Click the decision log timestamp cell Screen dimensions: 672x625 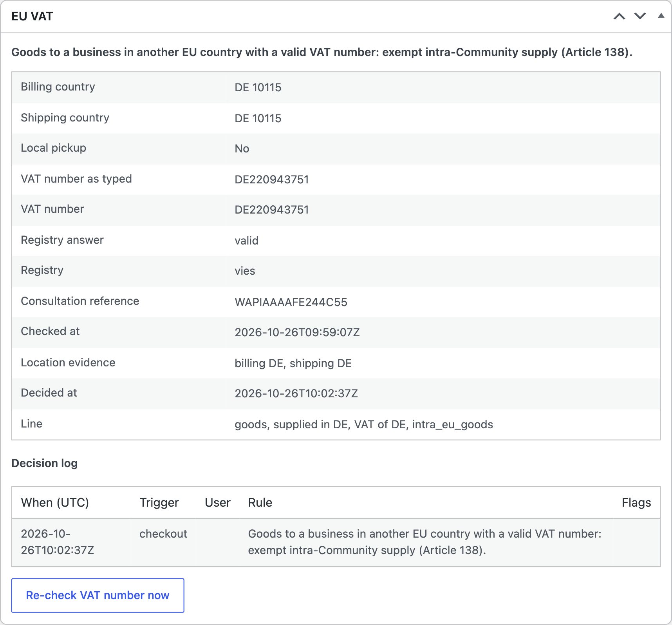58,542
